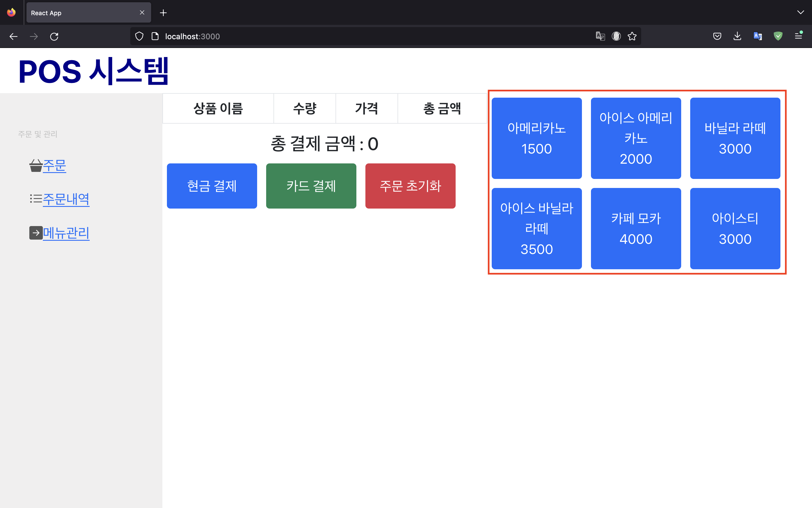
Task: Reload the page with the refresh icon
Action: (x=54, y=36)
